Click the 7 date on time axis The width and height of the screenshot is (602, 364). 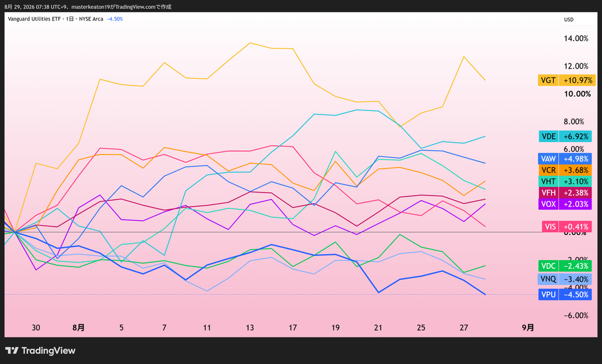[x=165, y=328]
